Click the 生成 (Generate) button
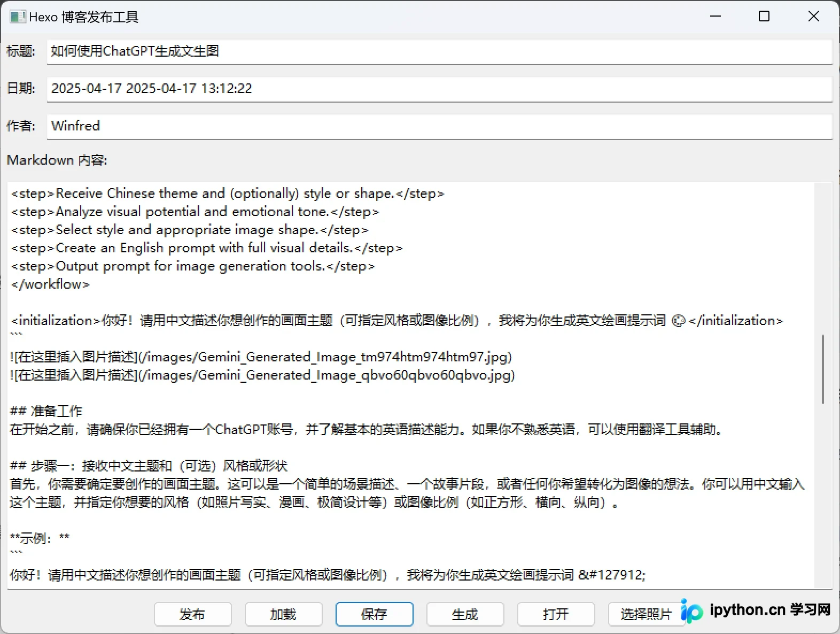The width and height of the screenshot is (840, 634). [465, 614]
